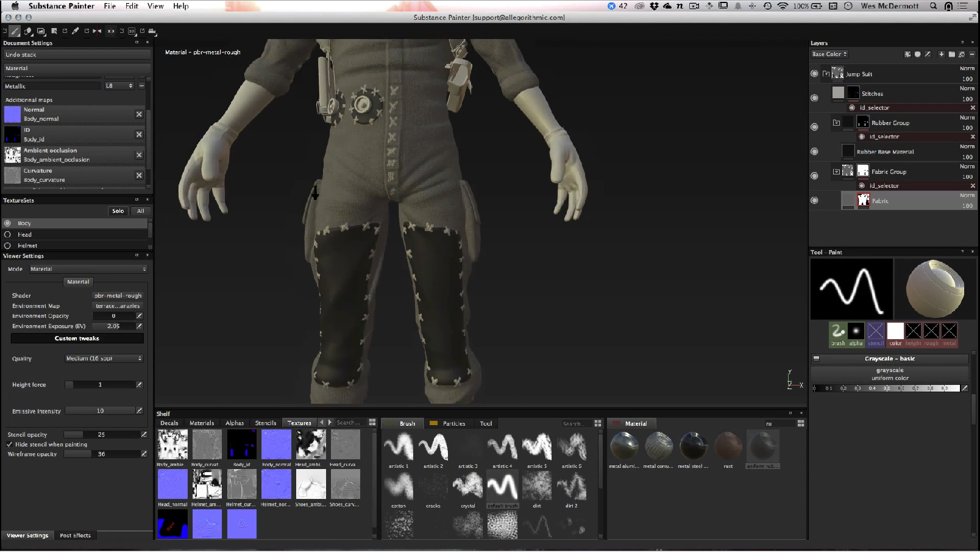Toggle grid view in Material shelf panel
Image resolution: width=980 pixels, height=552 pixels.
pyautogui.click(x=801, y=423)
